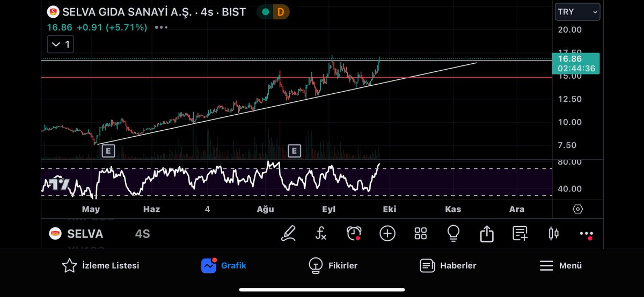Open the Fikirler tab

(333, 265)
